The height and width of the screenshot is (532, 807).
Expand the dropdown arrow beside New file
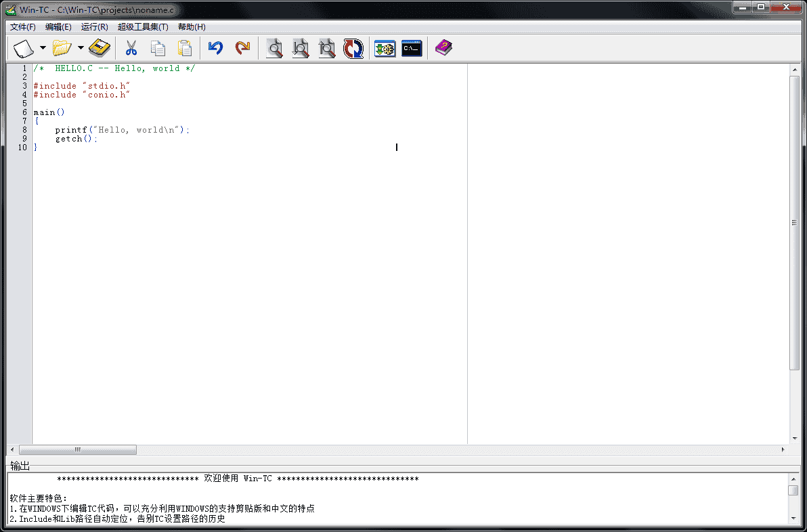(x=43, y=48)
